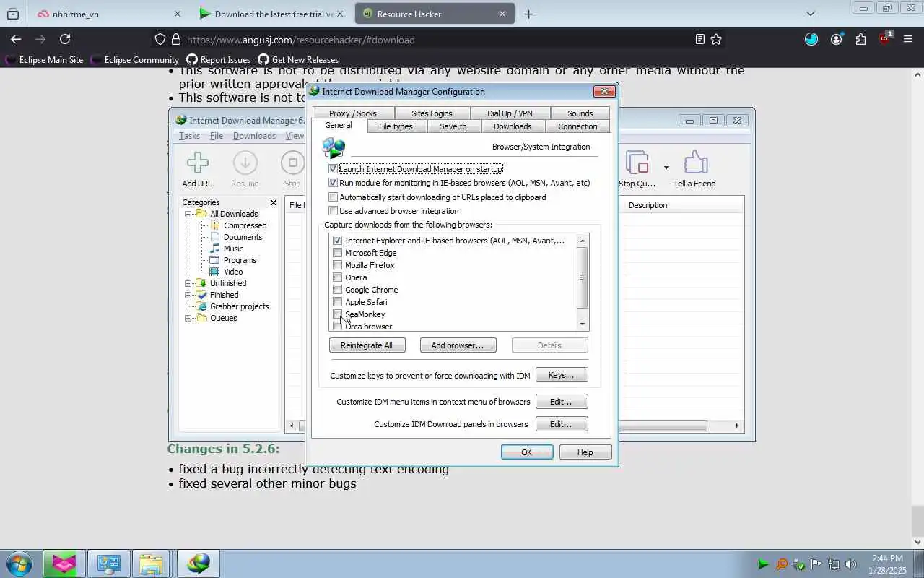Confirm the configuration dialog with OK
Viewport: 924px width, 578px height.
[x=527, y=452]
